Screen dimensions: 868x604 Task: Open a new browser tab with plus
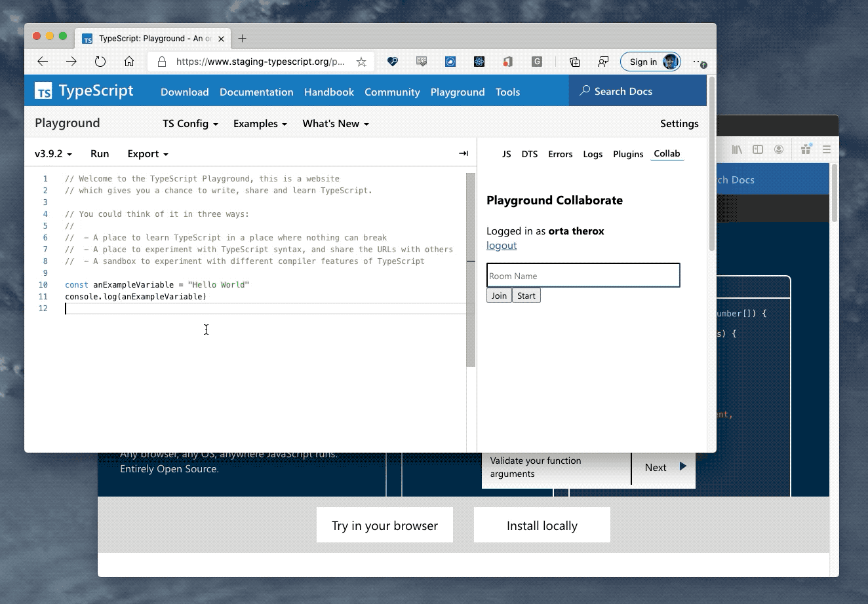click(x=243, y=39)
